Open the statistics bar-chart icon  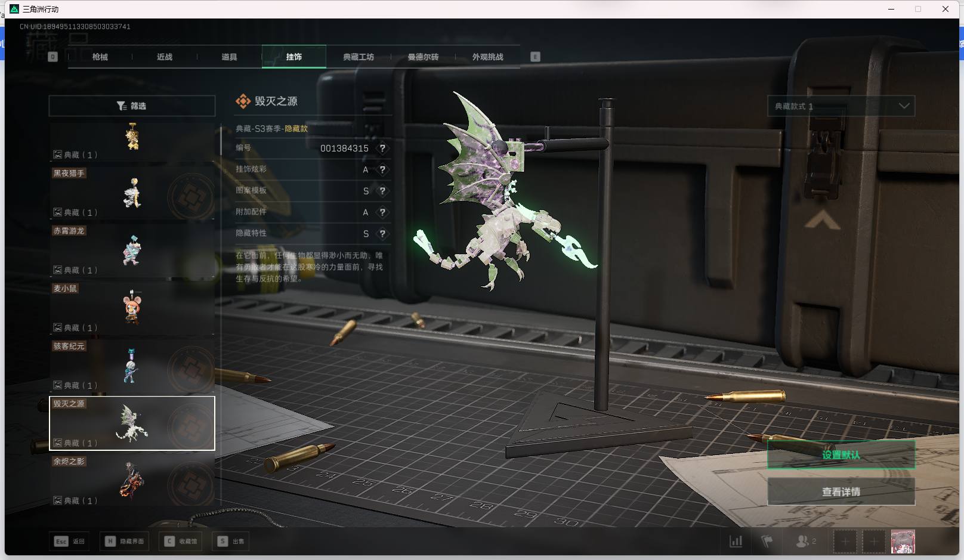(736, 542)
